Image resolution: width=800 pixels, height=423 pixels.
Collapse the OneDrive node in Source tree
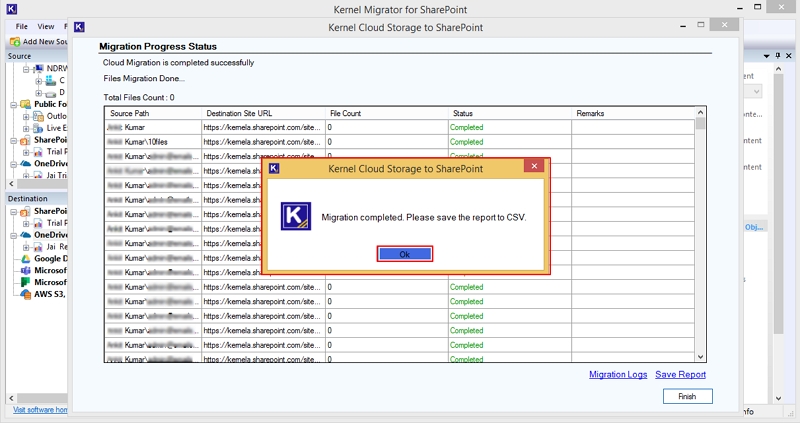pyautogui.click(x=14, y=164)
